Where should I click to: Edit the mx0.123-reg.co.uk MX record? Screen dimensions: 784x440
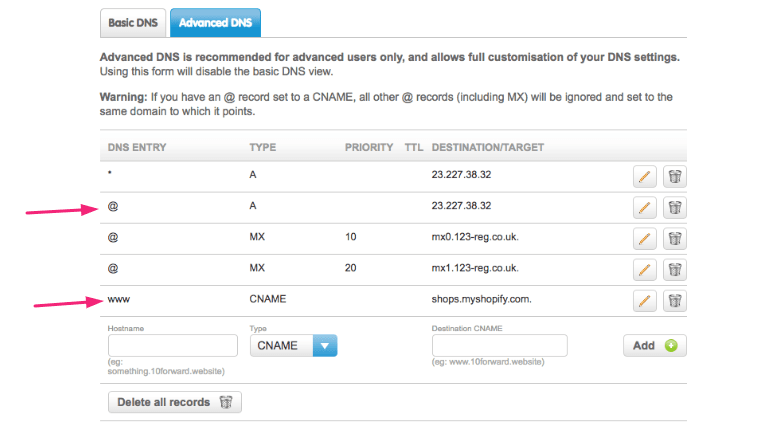(644, 238)
